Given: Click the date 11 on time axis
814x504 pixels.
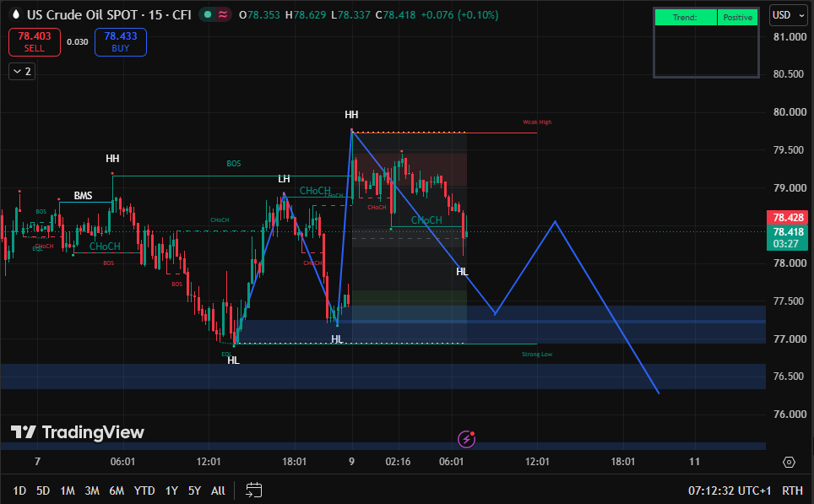Looking at the screenshot, I should tap(695, 462).
